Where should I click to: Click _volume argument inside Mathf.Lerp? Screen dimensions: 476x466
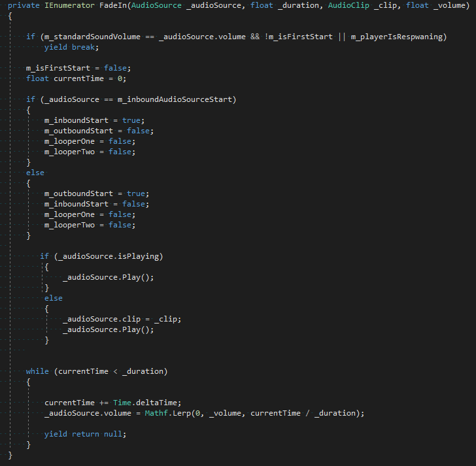tap(225, 413)
